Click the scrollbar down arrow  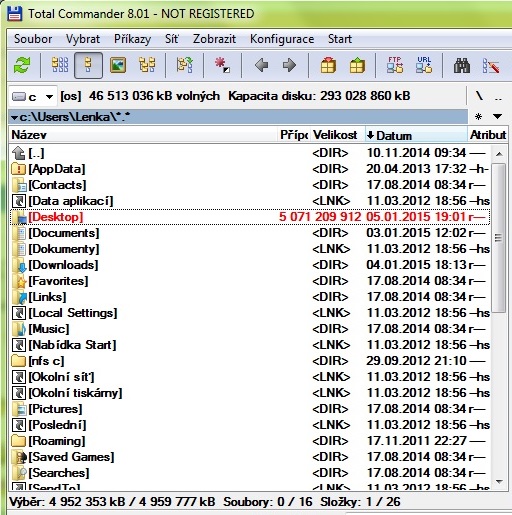pos(499,482)
